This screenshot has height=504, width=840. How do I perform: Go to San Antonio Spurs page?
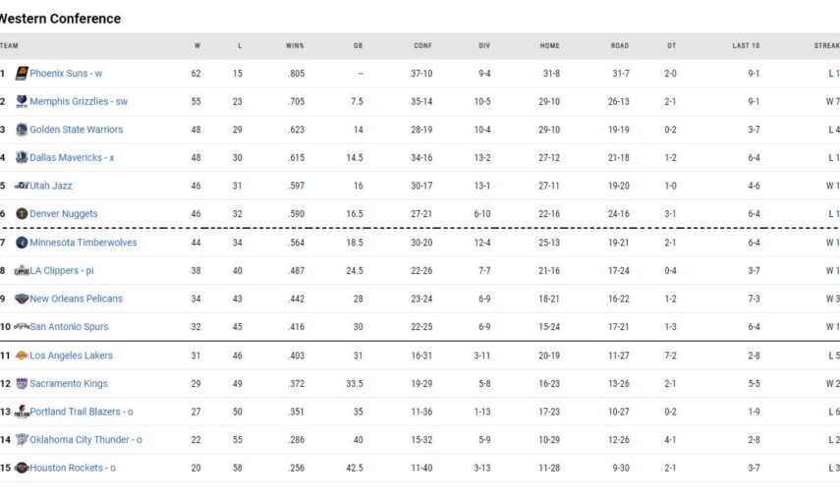pos(69,327)
